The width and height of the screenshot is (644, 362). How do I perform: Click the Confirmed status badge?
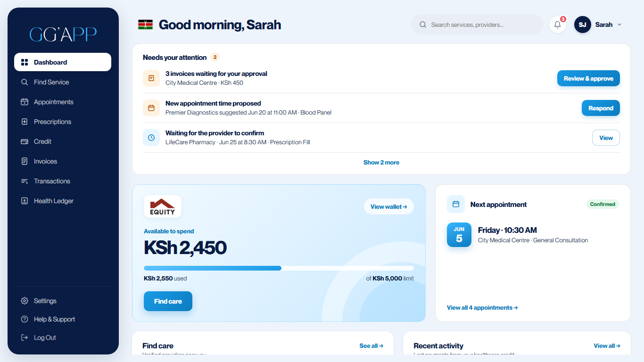[603, 204]
